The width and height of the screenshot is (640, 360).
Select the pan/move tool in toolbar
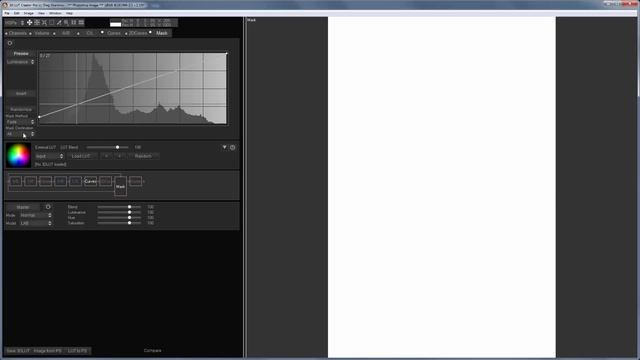pos(29,22)
